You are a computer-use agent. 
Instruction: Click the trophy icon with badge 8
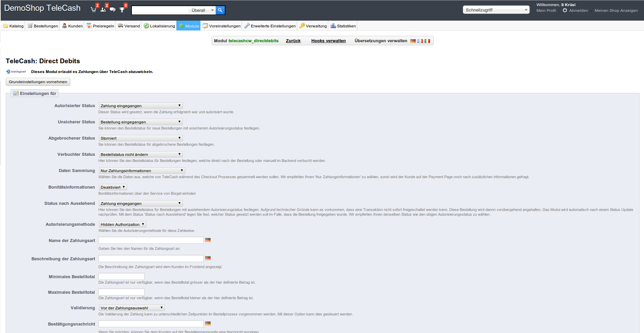(122, 9)
